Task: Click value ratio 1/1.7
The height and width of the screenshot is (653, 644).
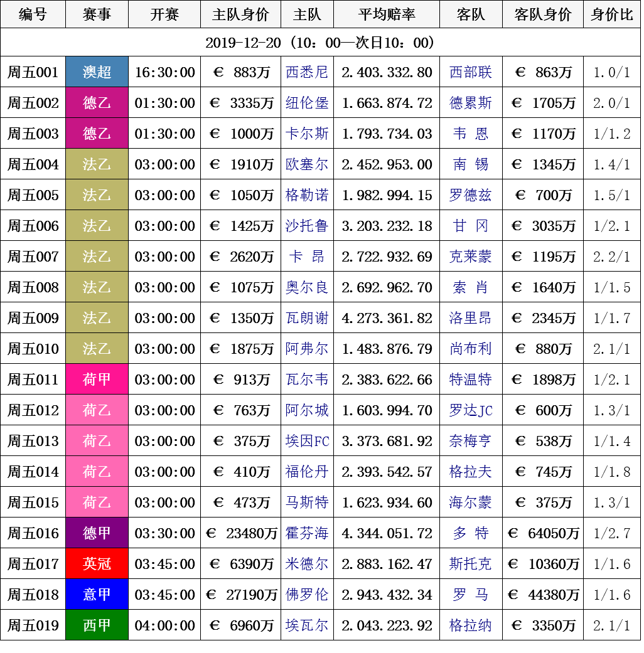Action: (611, 318)
